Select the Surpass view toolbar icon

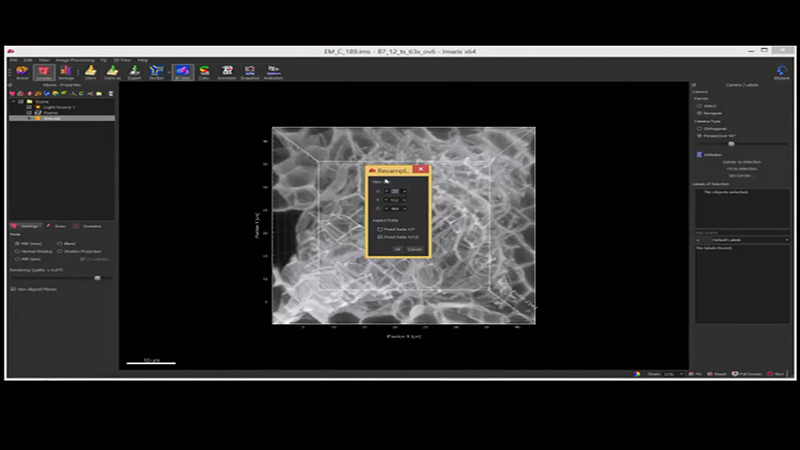pos(44,72)
